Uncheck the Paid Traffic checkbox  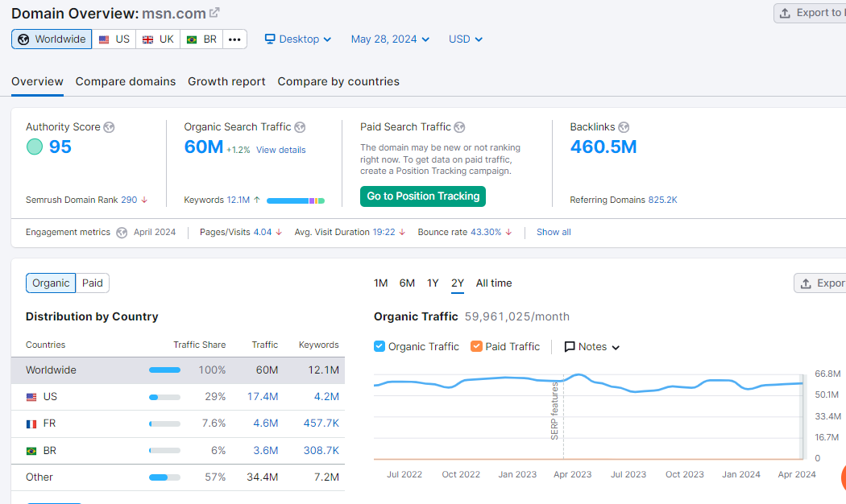click(x=476, y=346)
